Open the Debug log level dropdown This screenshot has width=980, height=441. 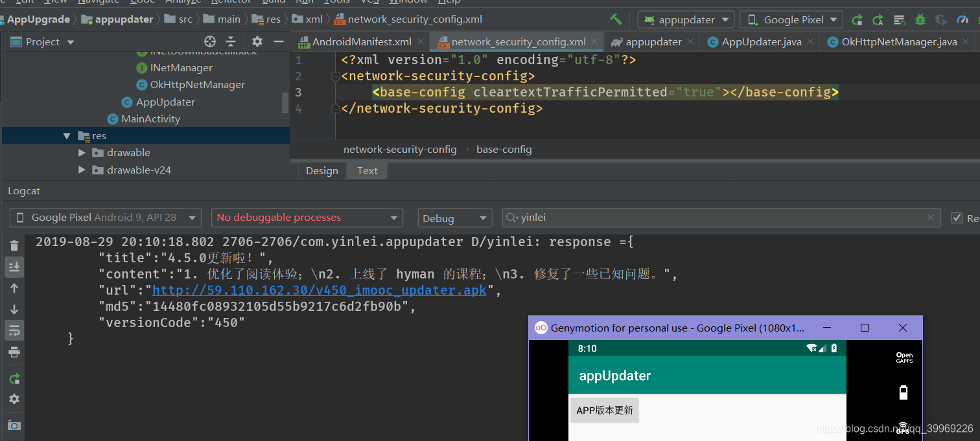click(454, 218)
